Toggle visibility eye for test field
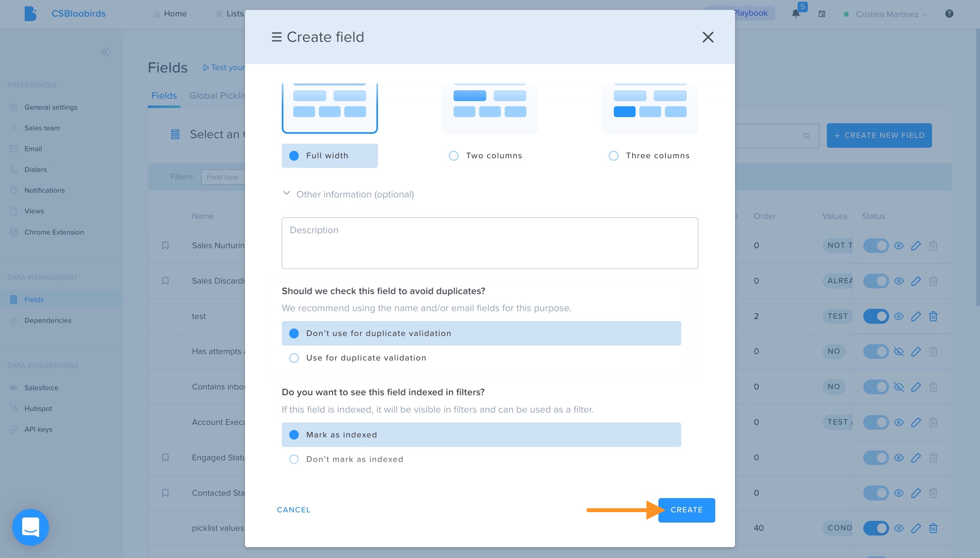 tap(898, 317)
